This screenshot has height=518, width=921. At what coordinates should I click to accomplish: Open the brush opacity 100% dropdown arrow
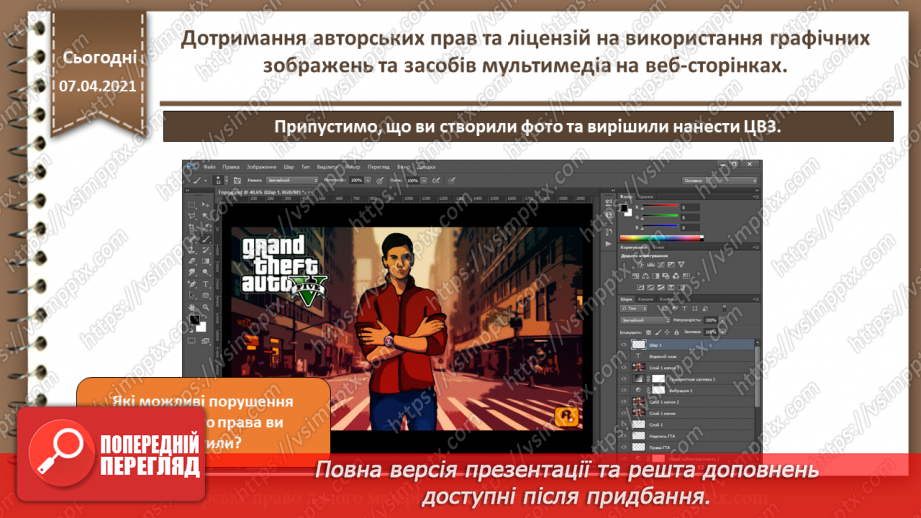tap(368, 180)
